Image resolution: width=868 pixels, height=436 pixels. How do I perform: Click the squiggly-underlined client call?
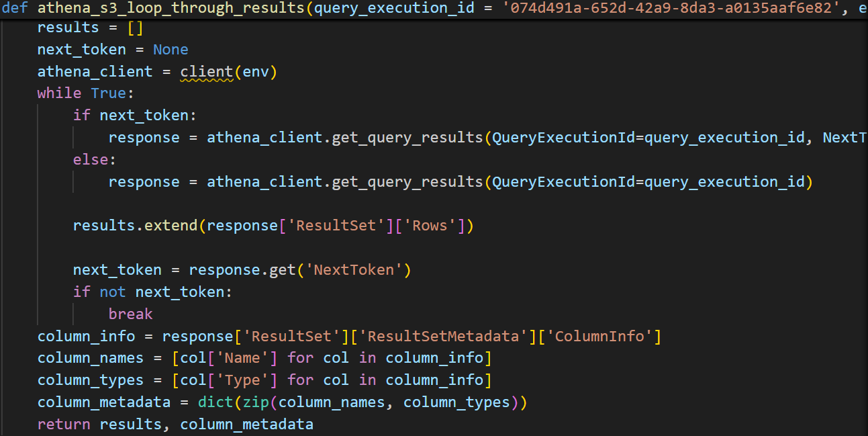tap(207, 72)
